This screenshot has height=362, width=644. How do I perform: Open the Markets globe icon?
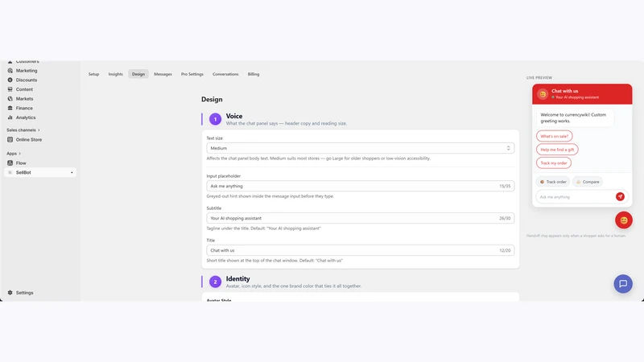(x=10, y=98)
